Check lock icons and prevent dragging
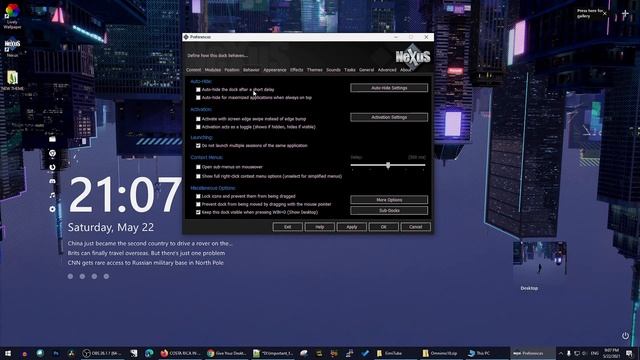Screen dimensions: 640x360 pyautogui.click(x=198, y=196)
